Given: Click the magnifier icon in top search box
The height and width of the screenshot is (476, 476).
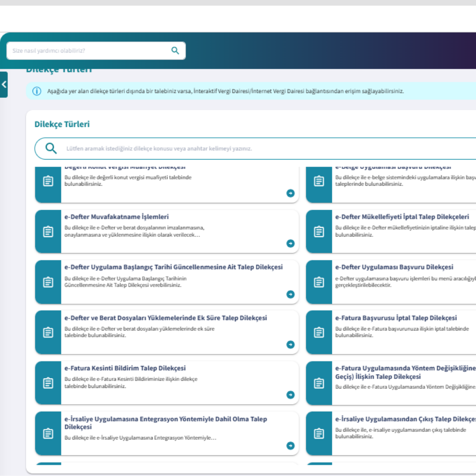Looking at the screenshot, I should coord(175,51).
